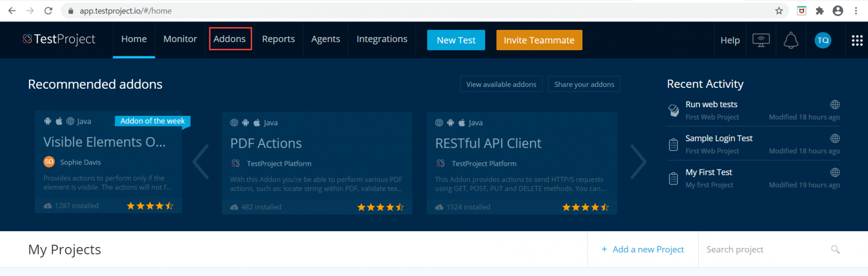
Task: Open the Agents tab
Action: coord(325,39)
